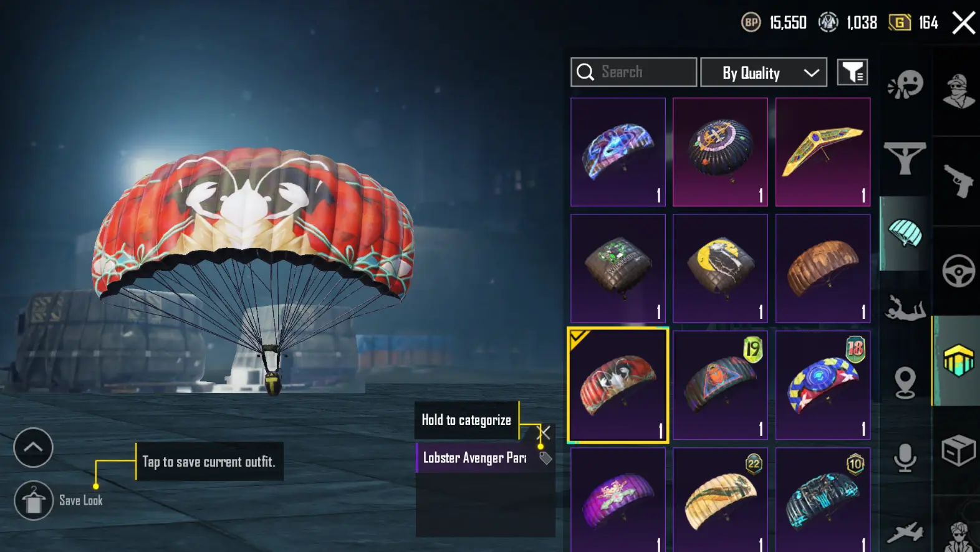Open the vehicle steering wheel category
Viewport: 980px width, 552px height.
[x=958, y=270]
